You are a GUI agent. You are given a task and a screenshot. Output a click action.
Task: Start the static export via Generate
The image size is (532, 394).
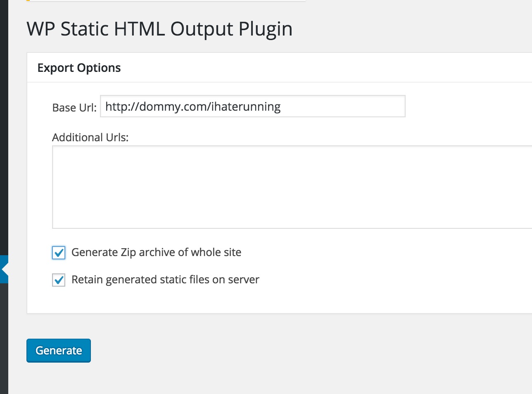(58, 350)
